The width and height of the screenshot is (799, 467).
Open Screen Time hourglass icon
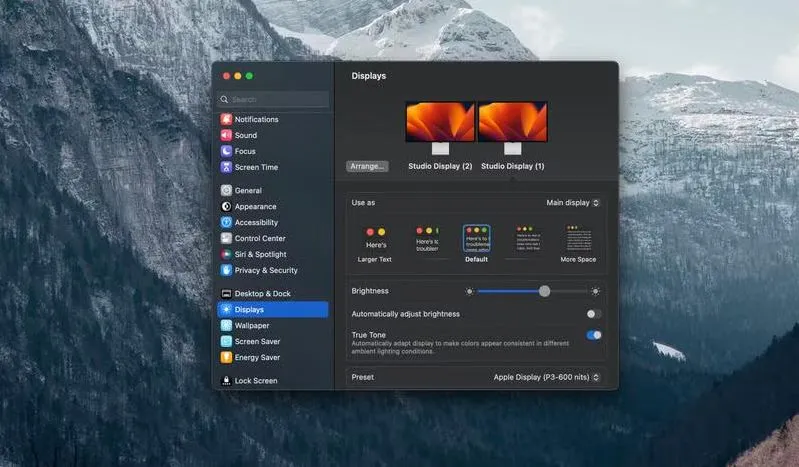[226, 167]
